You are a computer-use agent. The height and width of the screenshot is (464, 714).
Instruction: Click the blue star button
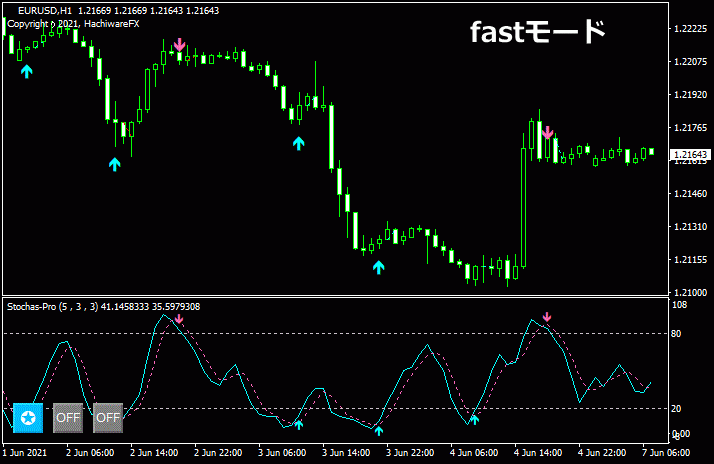click(x=28, y=417)
